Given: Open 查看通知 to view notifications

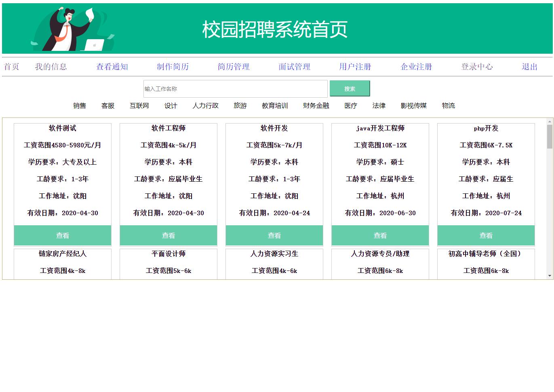Looking at the screenshot, I should (112, 67).
